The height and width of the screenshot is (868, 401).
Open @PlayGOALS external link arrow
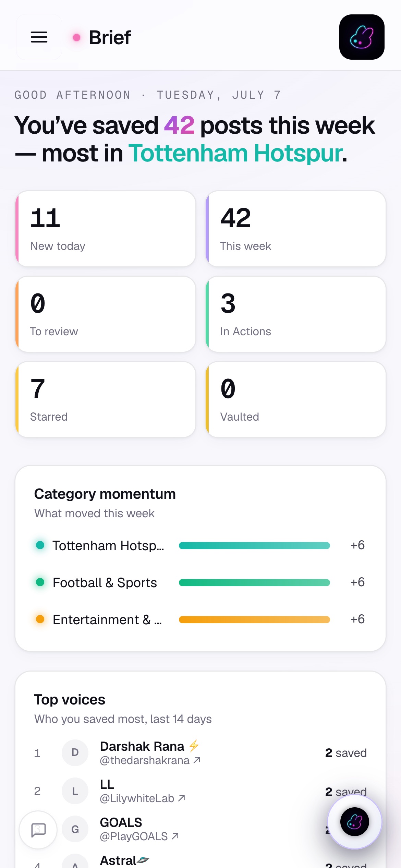click(x=175, y=836)
